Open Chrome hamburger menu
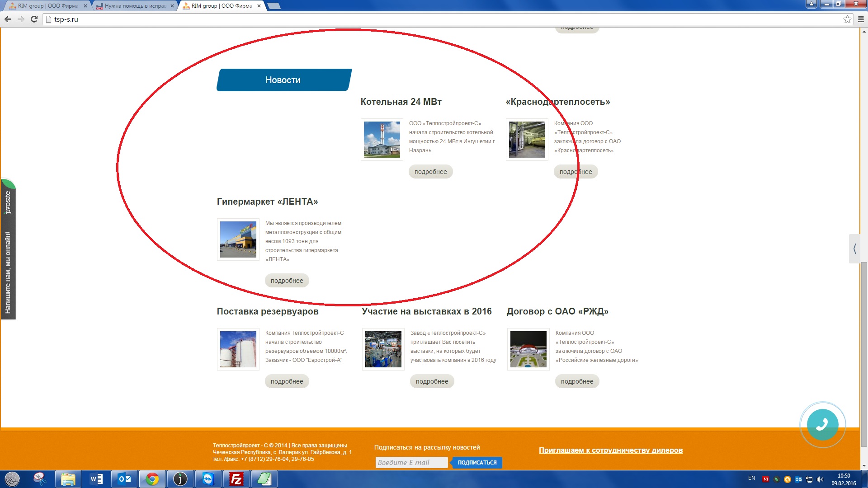 pyautogui.click(x=861, y=19)
